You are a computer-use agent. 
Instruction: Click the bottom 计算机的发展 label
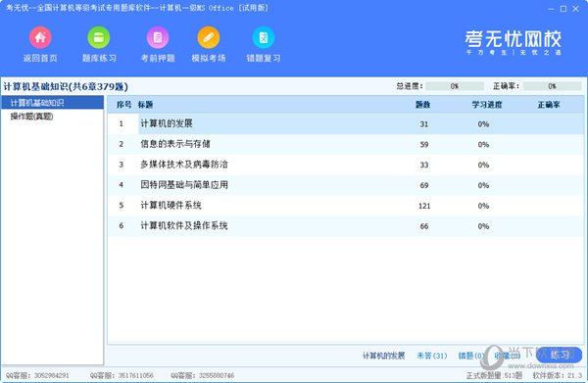(383, 356)
